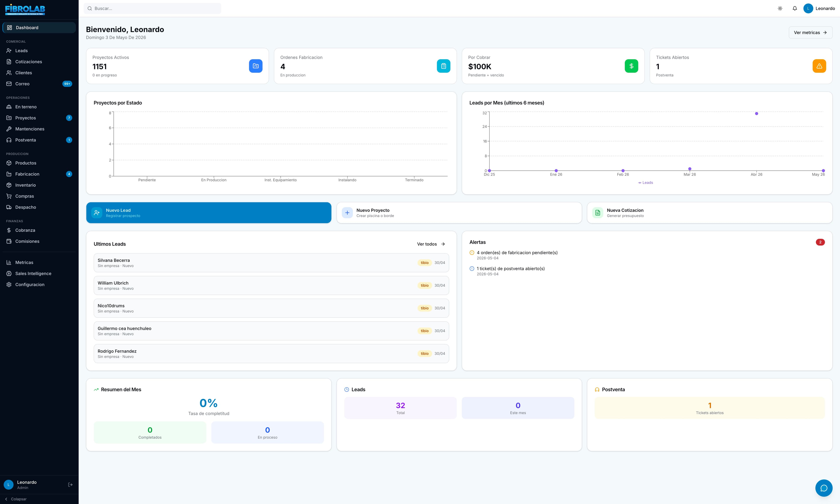Click the logout icon beside Leonardo Admin
840x504 pixels.
pyautogui.click(x=70, y=485)
